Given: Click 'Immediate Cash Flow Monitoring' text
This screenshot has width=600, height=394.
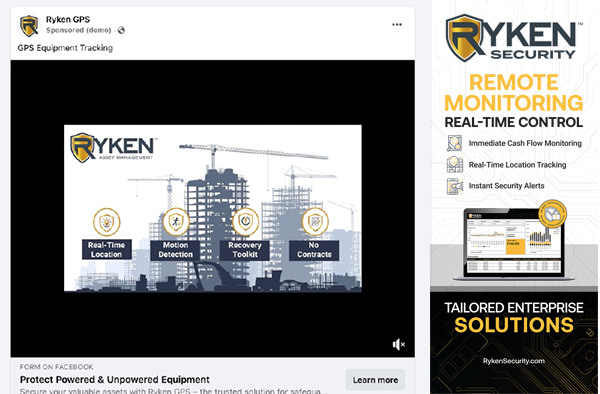Looking at the screenshot, I should coord(525,143).
